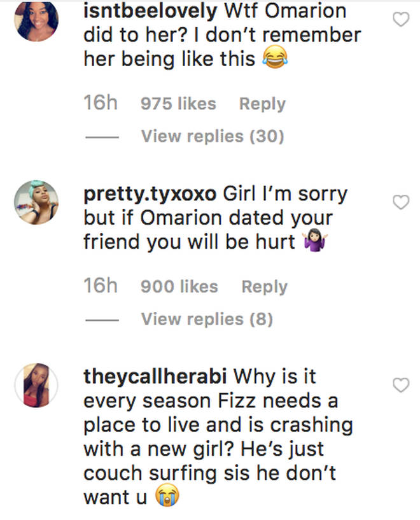Click the 16h timestamp on pretty.tyxoxo's comment
Screen dimensions: 420x520
(101, 287)
